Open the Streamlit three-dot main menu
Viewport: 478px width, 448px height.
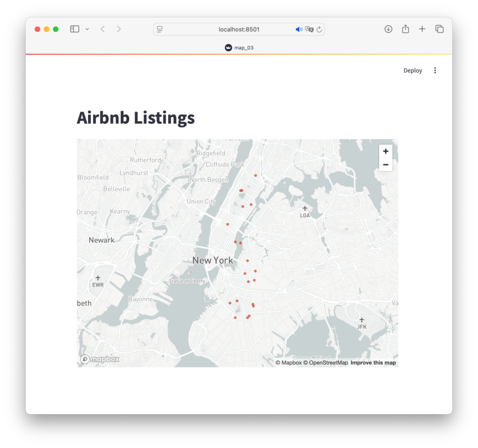(435, 70)
